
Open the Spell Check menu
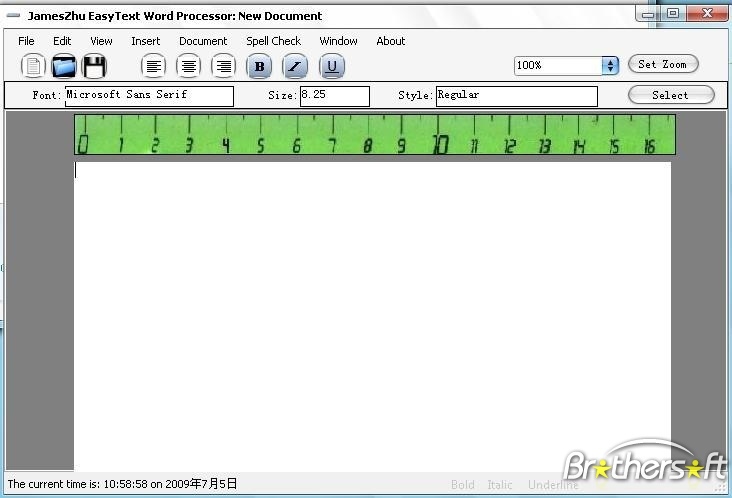pos(274,41)
